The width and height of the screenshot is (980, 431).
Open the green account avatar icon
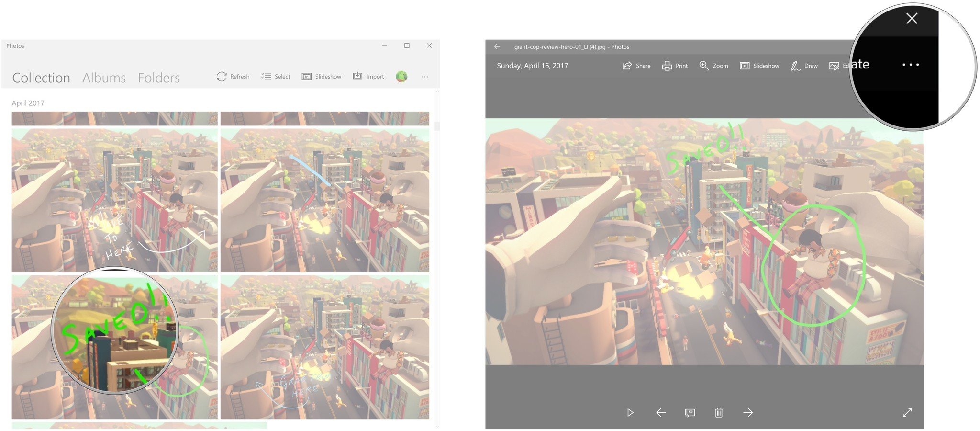pos(401,77)
